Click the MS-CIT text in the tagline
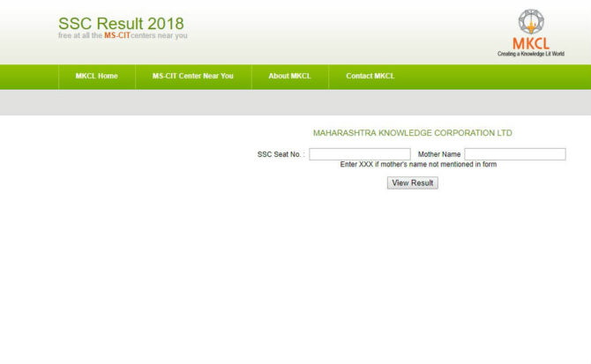 pos(116,35)
